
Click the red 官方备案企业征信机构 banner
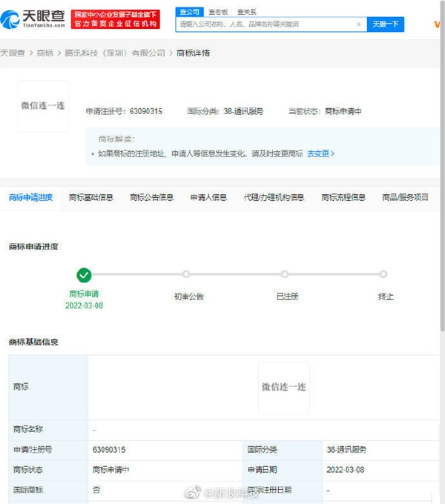pos(116,19)
